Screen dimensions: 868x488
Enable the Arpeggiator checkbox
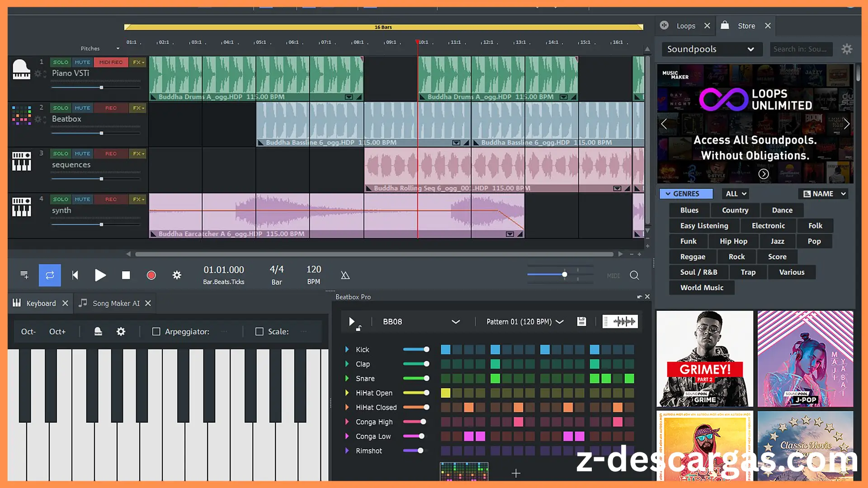pyautogui.click(x=156, y=332)
